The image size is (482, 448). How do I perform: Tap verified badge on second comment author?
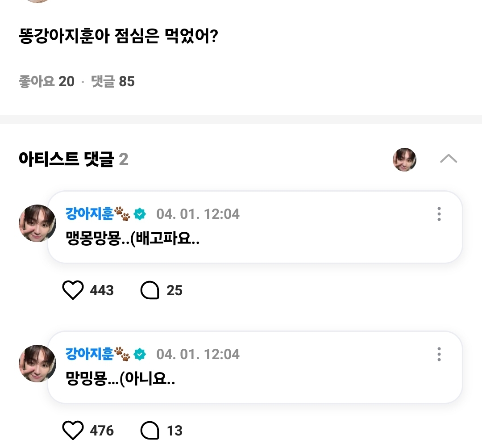point(140,355)
